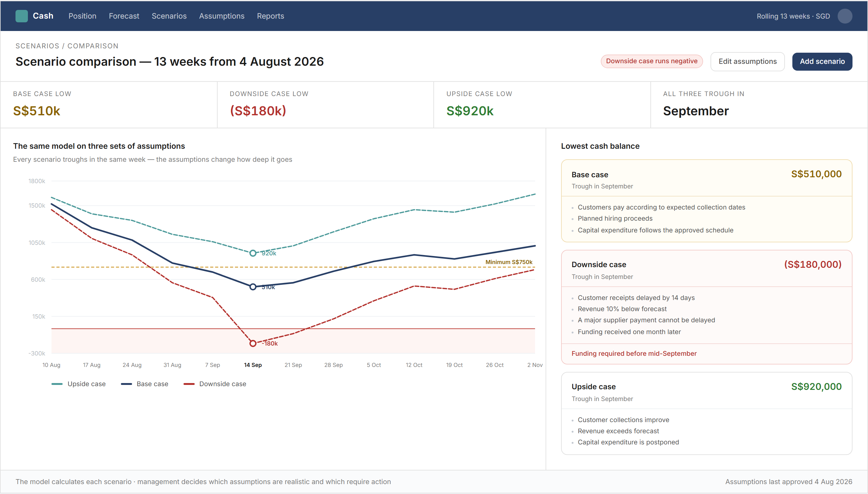Click Funding received one month later

coord(629,332)
